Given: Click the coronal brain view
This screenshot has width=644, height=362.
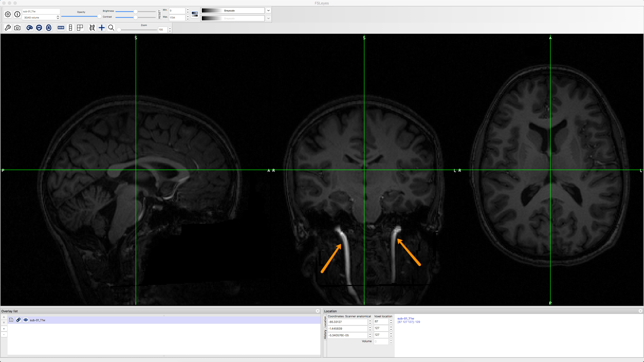Looking at the screenshot, I should [364, 170].
